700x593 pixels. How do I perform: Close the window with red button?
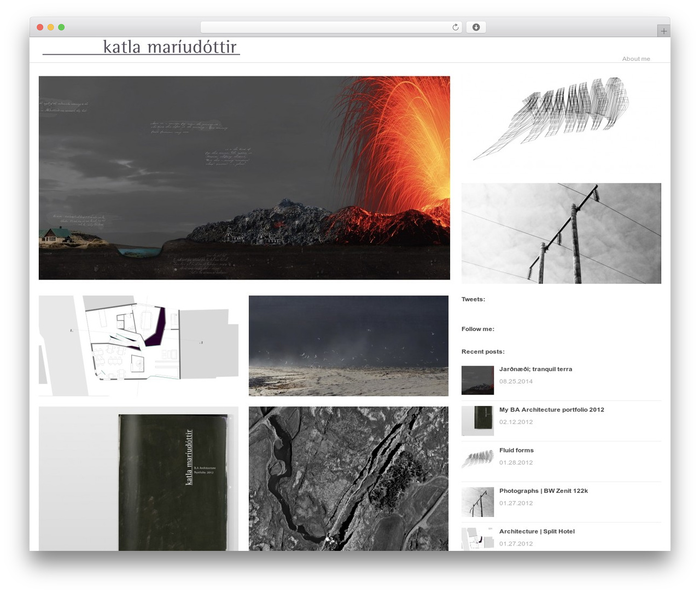[40, 27]
